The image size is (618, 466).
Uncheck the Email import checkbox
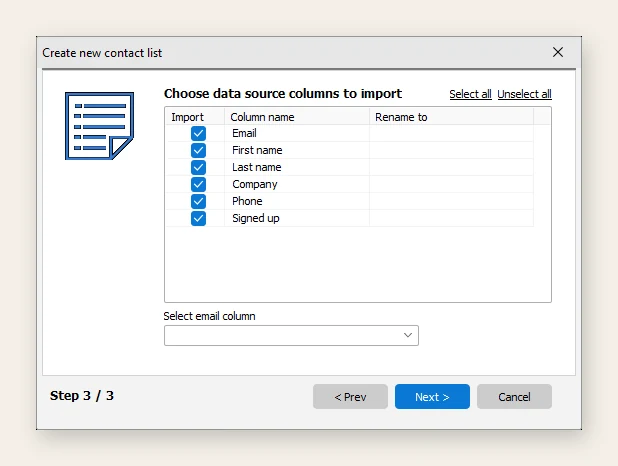pos(198,133)
